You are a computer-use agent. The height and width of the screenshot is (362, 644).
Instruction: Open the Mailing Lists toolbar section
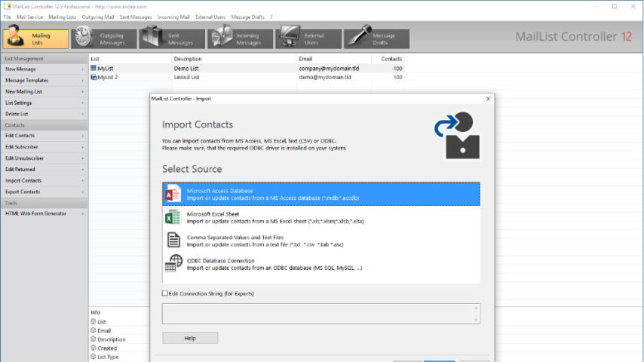point(35,38)
